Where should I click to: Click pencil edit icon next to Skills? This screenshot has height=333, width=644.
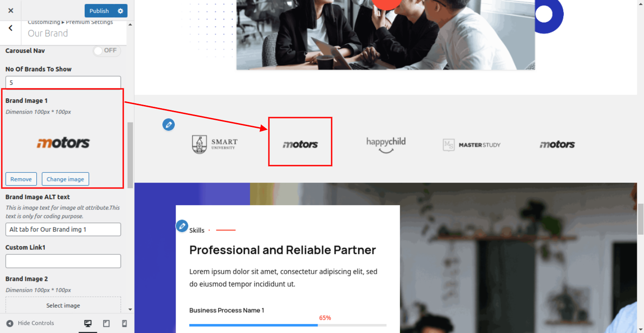pyautogui.click(x=182, y=226)
